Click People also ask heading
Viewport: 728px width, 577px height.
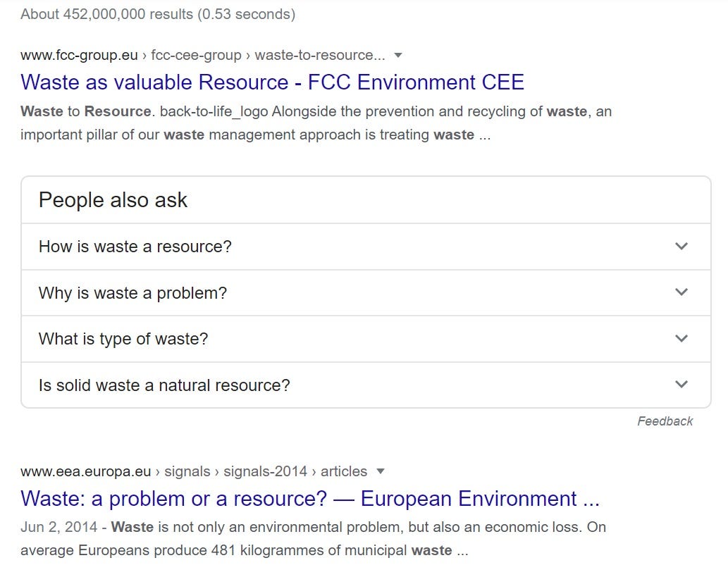[x=113, y=201]
